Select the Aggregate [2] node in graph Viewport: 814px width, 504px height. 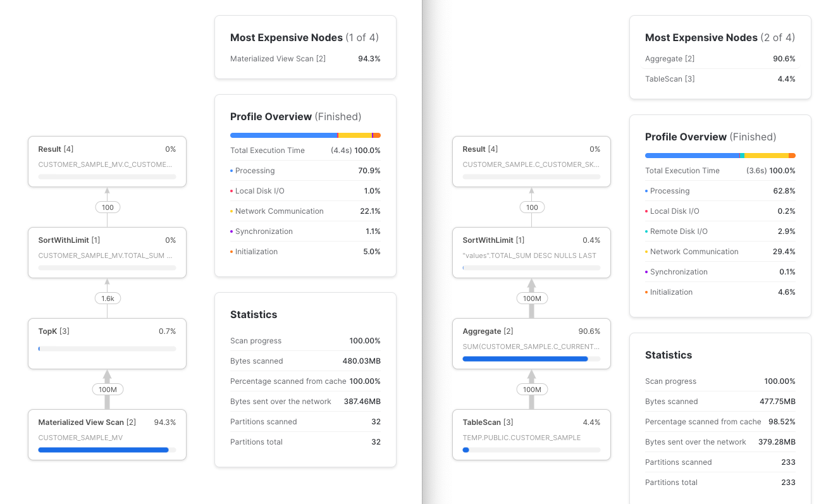click(531, 343)
